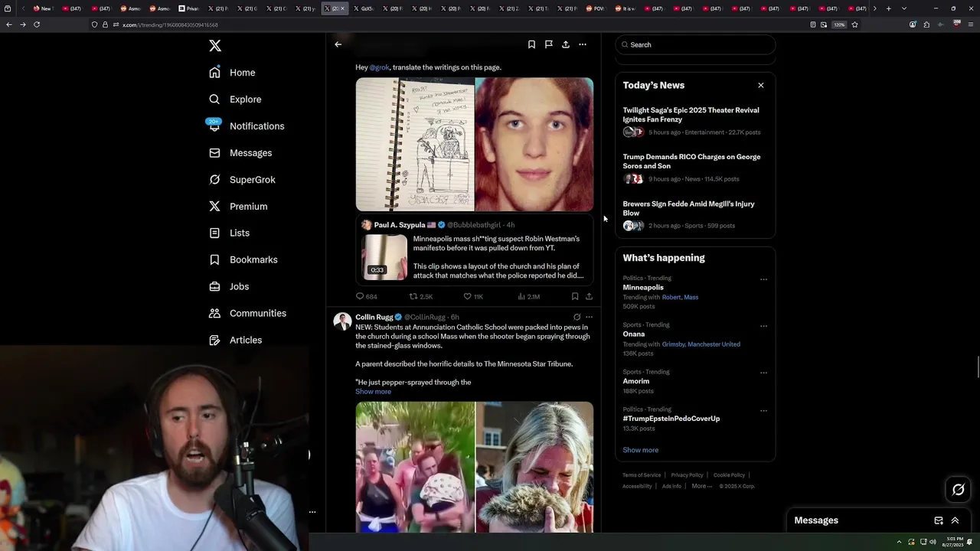The height and width of the screenshot is (551, 980).
Task: Open more menu on Collin Rugg post
Action: (x=589, y=317)
